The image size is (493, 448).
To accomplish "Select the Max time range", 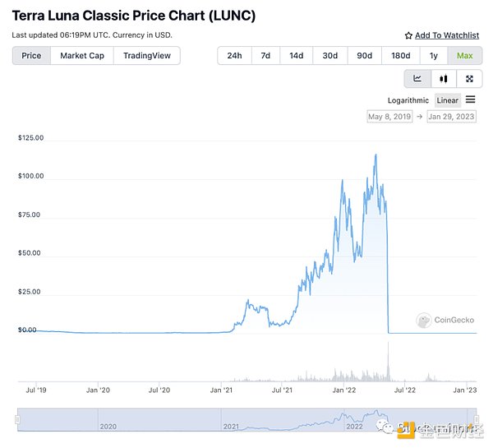I will 465,56.
